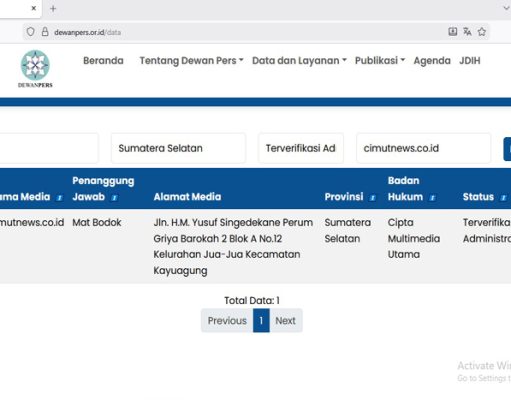Click the Terverifikasi Administrasi status cell
Image resolution: width=511 pixels, height=400 pixels.
pos(487,230)
